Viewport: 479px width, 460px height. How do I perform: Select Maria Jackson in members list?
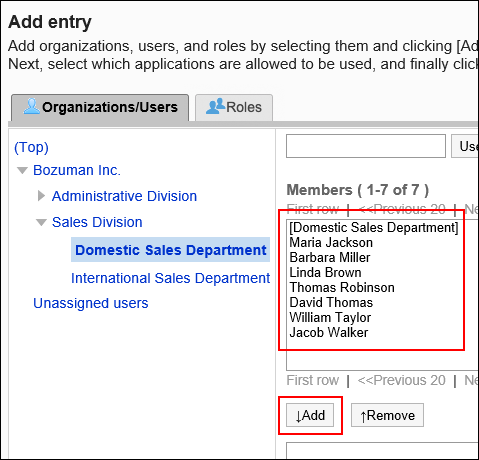pos(331,243)
